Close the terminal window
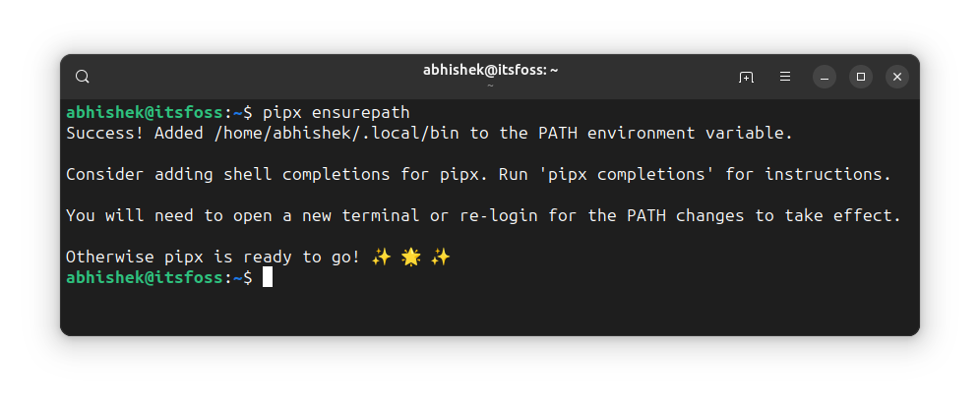 pos(897,77)
